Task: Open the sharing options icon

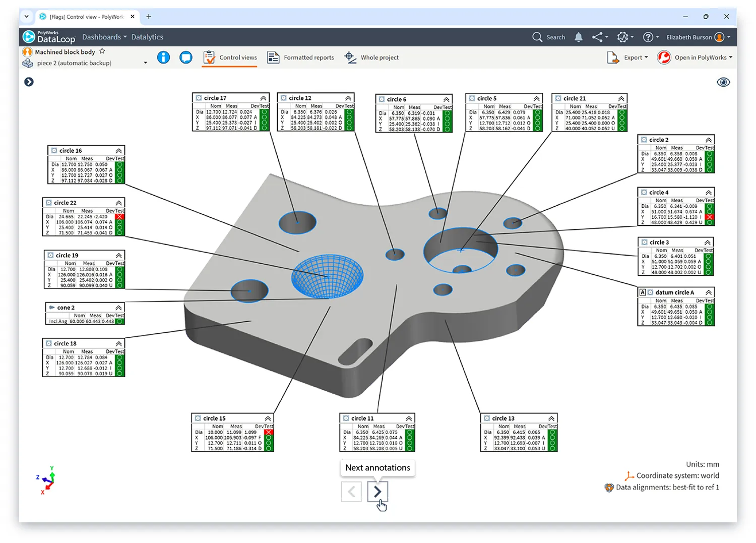Action: 598,37
